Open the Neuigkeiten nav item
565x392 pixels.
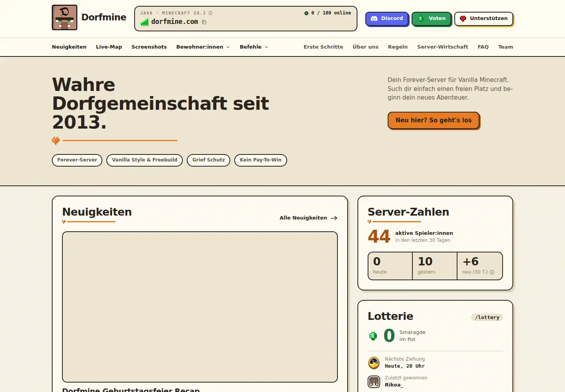pyautogui.click(x=69, y=47)
